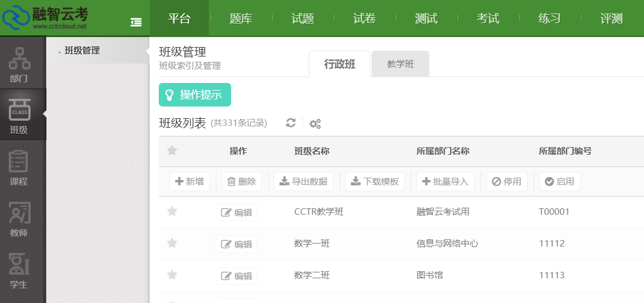Click 编辑 for the 数学二班 row
This screenshot has height=303, width=644.
(236, 276)
